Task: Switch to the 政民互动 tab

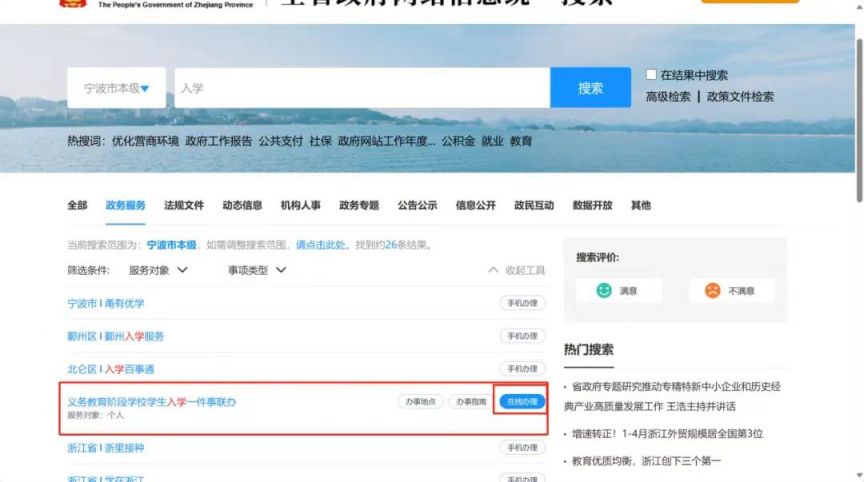Action: [x=534, y=205]
